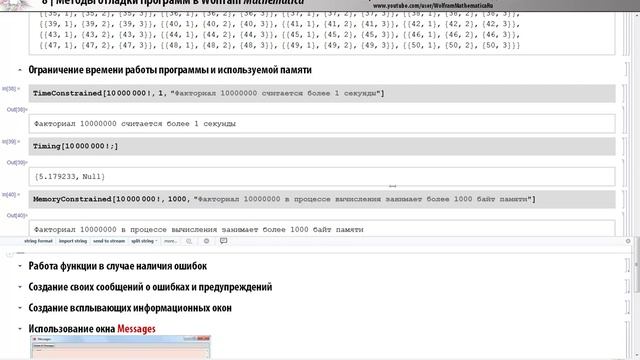Click the Out[38] cell label
Viewport: 640px width, 360px height.
coord(17,109)
